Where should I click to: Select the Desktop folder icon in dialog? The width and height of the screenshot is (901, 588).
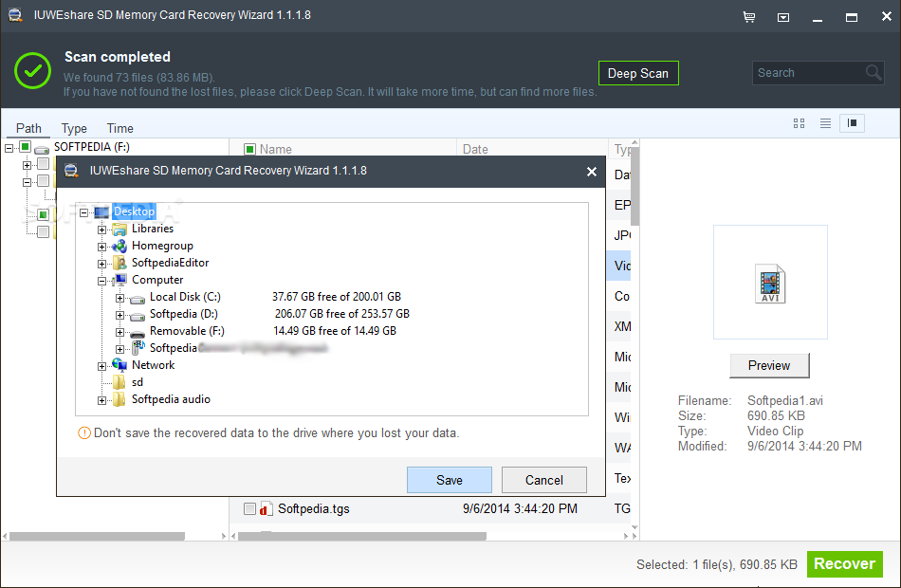(101, 212)
